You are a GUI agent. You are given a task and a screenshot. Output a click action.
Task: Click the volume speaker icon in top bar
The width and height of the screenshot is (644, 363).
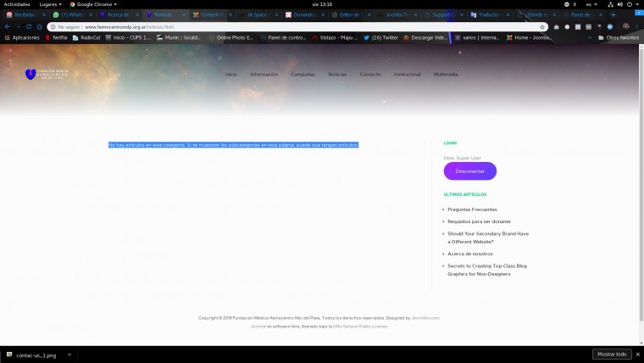619,4
